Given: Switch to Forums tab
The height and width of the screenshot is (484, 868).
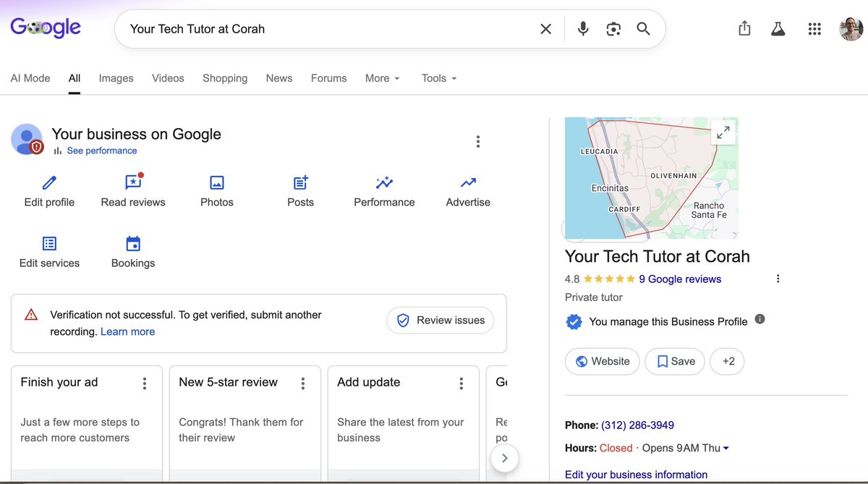Looking at the screenshot, I should [329, 78].
